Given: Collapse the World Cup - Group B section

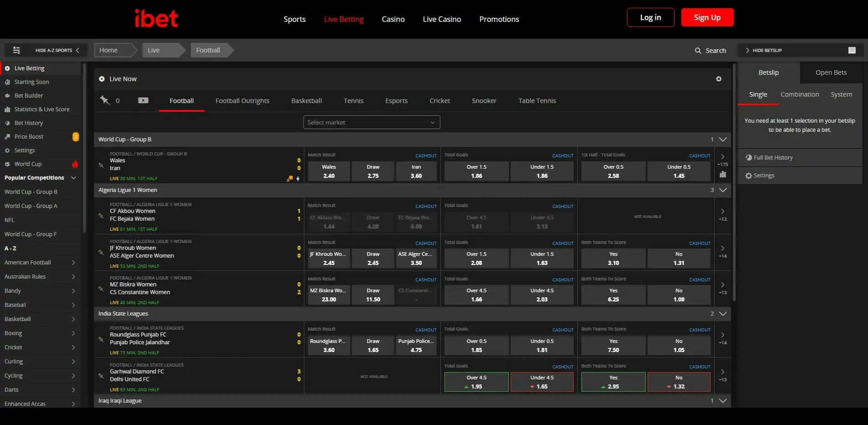Looking at the screenshot, I should tap(722, 139).
